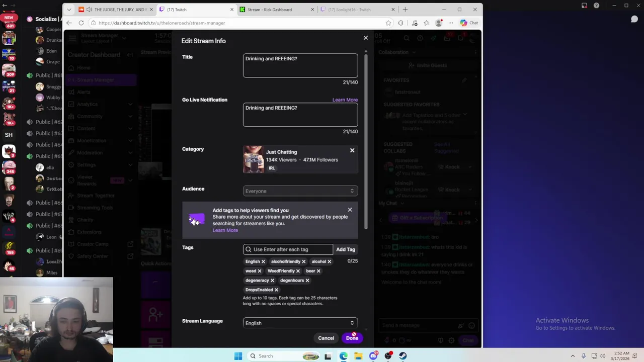This screenshot has width=644, height=362.
Task: Open Microsoft Edge from taskbar
Action: 343,356
